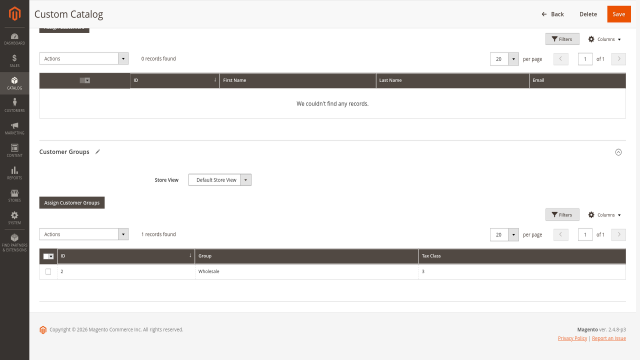The width and height of the screenshot is (640, 360).
Task: Open the System sidebar menu
Action: tap(14, 218)
